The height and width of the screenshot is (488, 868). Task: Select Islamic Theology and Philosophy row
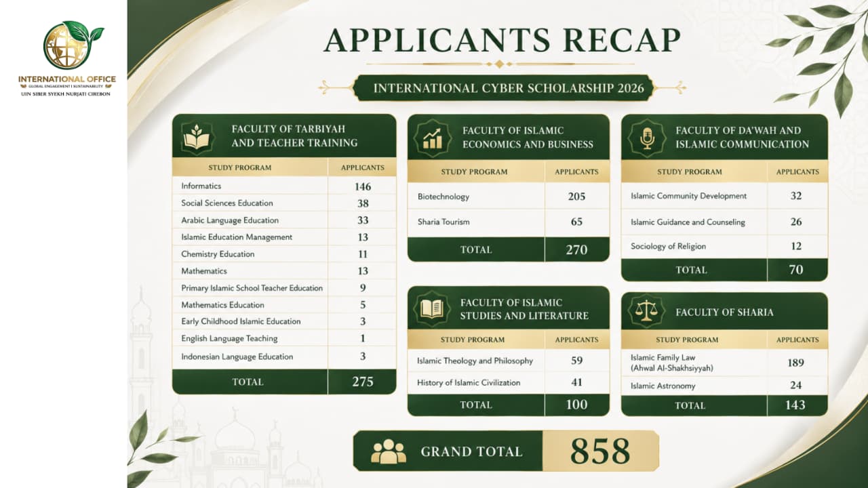click(x=509, y=361)
